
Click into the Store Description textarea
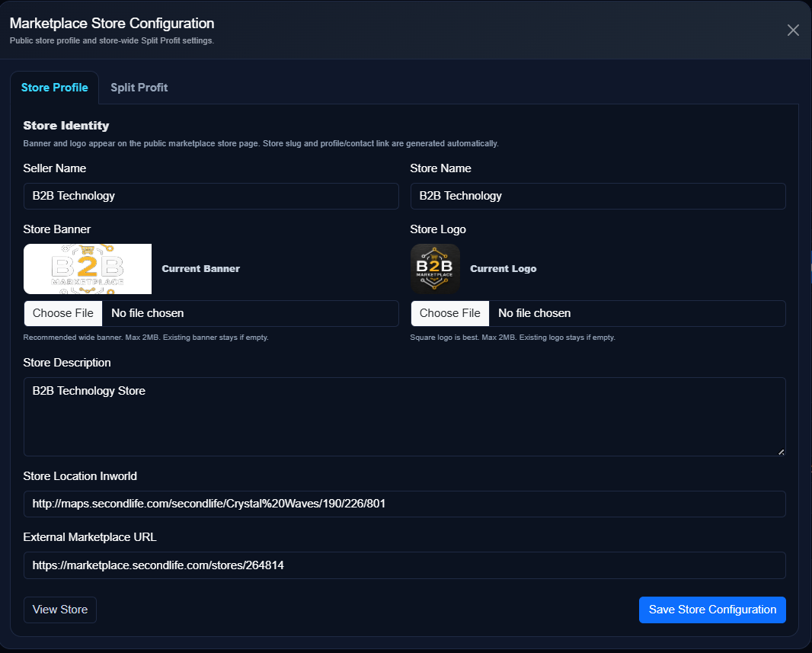(x=404, y=417)
